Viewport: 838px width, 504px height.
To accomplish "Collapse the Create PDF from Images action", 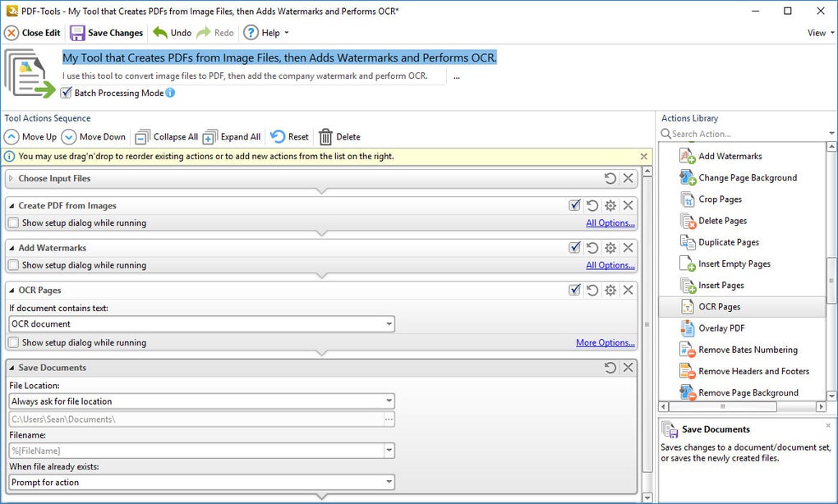I will [x=12, y=205].
